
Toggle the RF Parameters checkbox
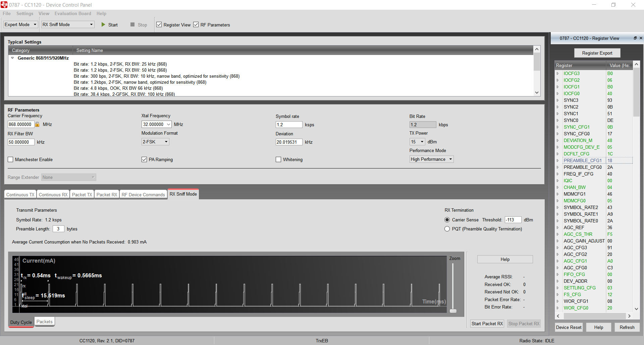(196, 25)
